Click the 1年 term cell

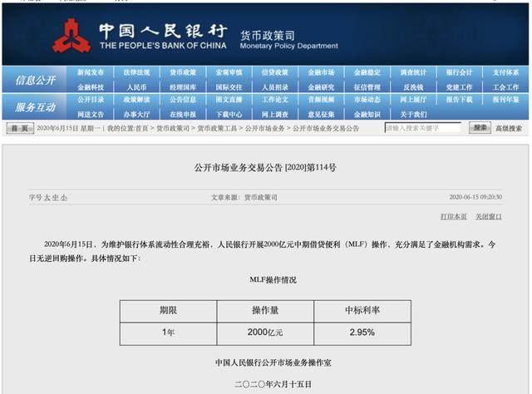168,332
